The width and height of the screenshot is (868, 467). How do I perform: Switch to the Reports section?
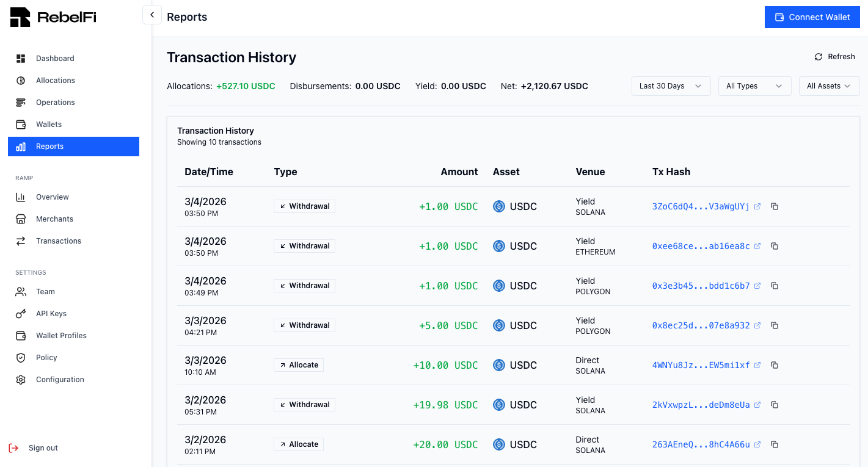[x=49, y=147]
